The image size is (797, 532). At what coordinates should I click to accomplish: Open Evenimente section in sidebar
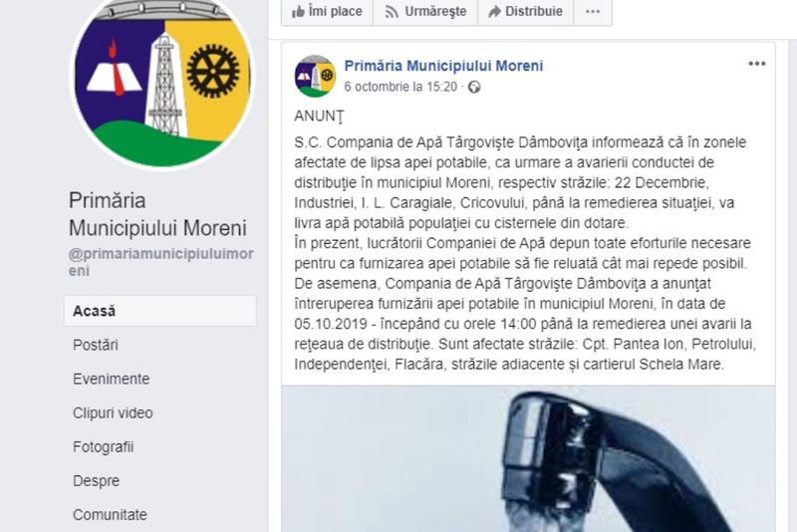tap(112, 379)
